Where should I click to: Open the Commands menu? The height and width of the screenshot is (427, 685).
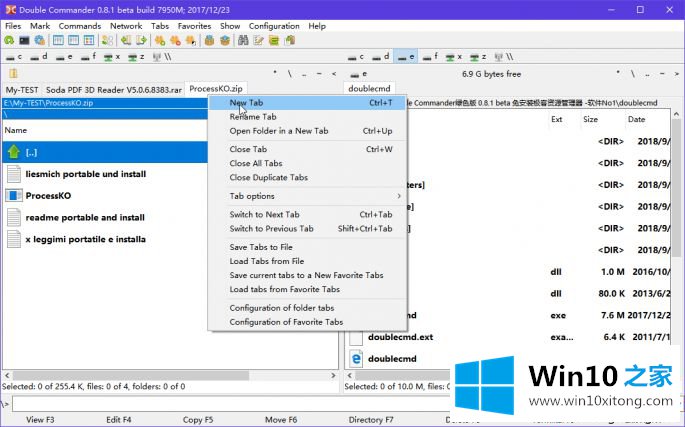[x=80, y=26]
